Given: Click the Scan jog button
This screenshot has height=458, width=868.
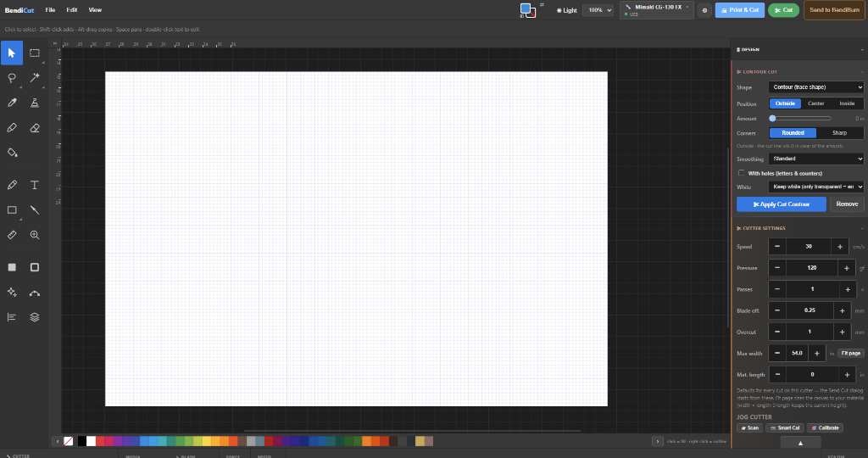Looking at the screenshot, I should pos(749,428).
